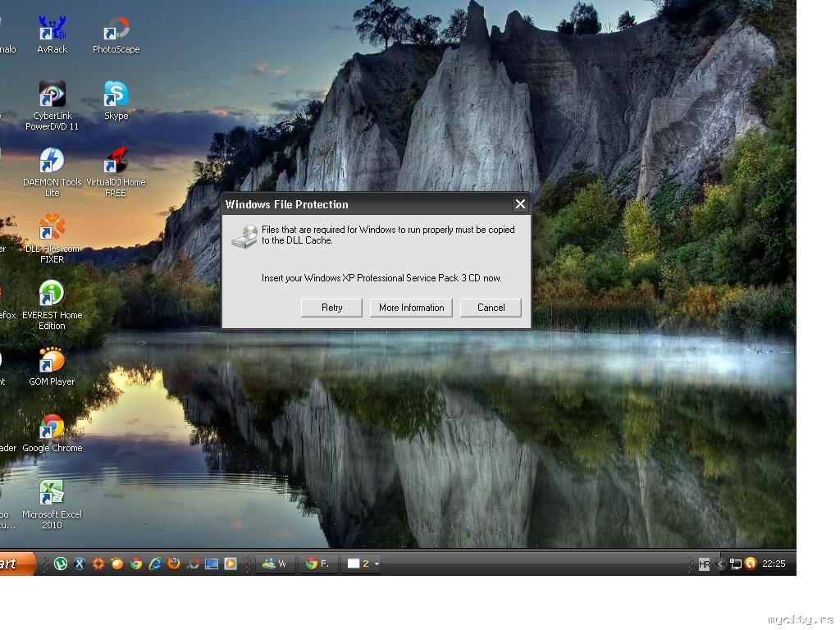840x630 pixels.
Task: Click the HR language indicator
Action: tap(704, 564)
